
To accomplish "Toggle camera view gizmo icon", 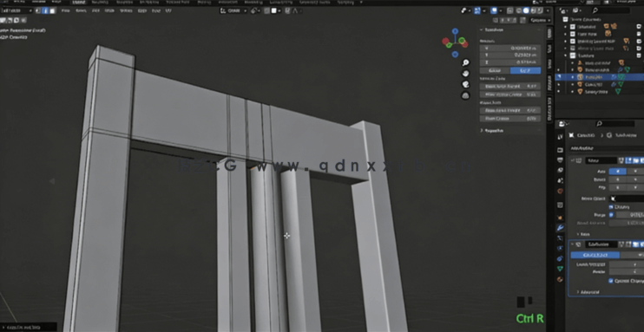I will pos(465,84).
